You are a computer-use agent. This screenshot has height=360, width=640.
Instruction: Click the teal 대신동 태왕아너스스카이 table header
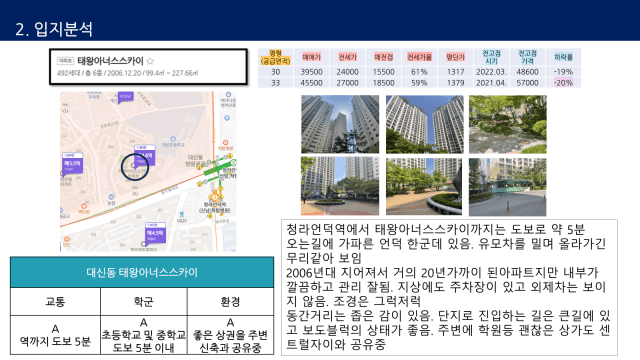point(142,272)
